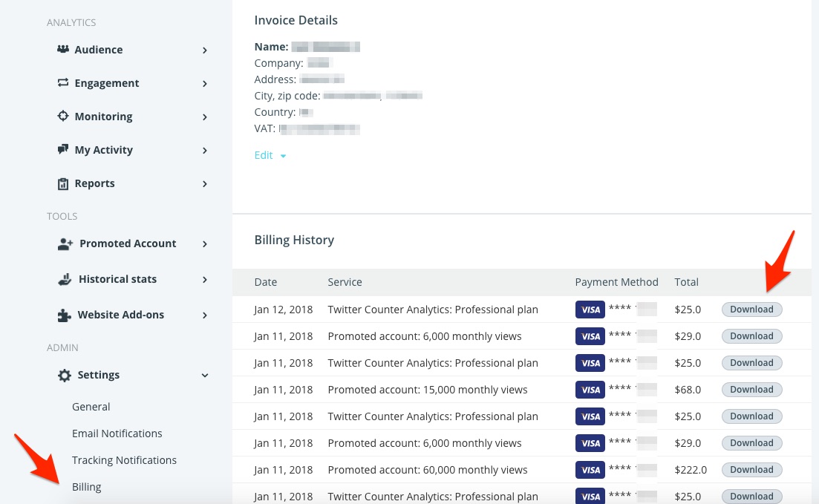This screenshot has width=819, height=504.
Task: Click the Settings gear icon
Action: pyautogui.click(x=65, y=375)
